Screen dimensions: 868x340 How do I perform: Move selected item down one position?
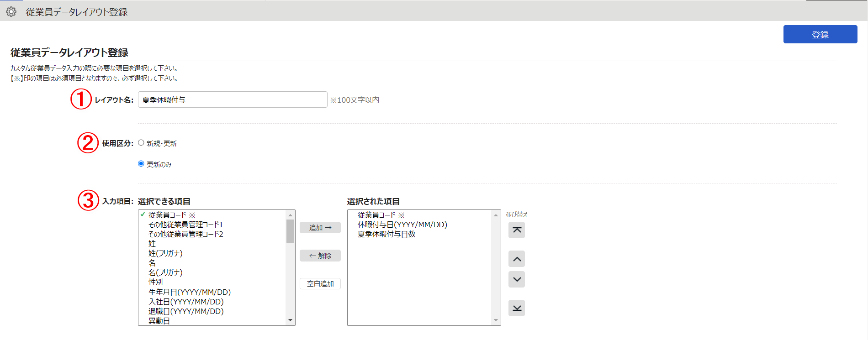click(x=517, y=279)
